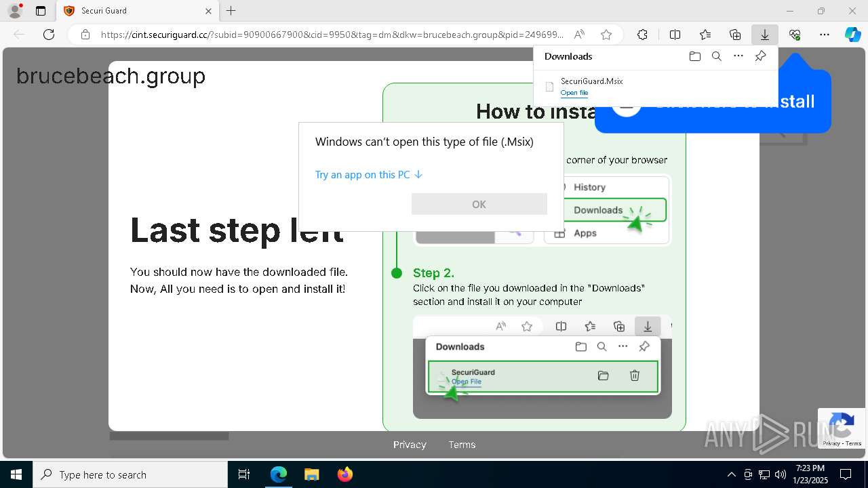Open Collections icon in toolbar
868x488 pixels.
735,35
